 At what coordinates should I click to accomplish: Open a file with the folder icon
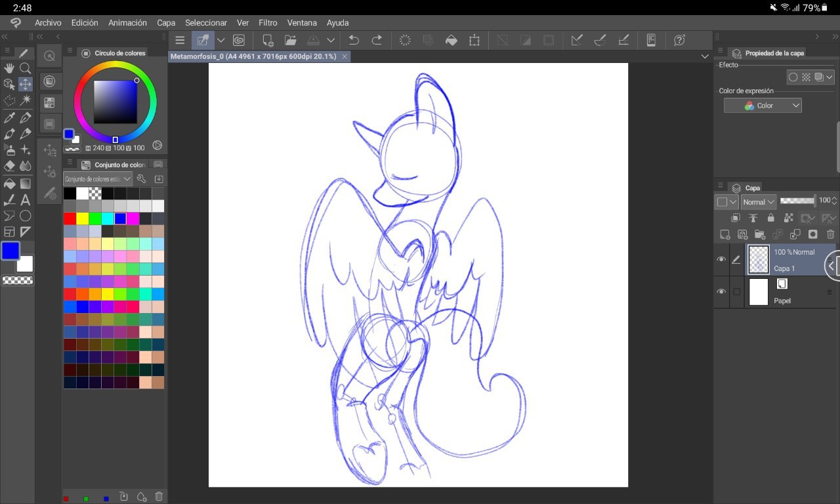[x=291, y=40]
